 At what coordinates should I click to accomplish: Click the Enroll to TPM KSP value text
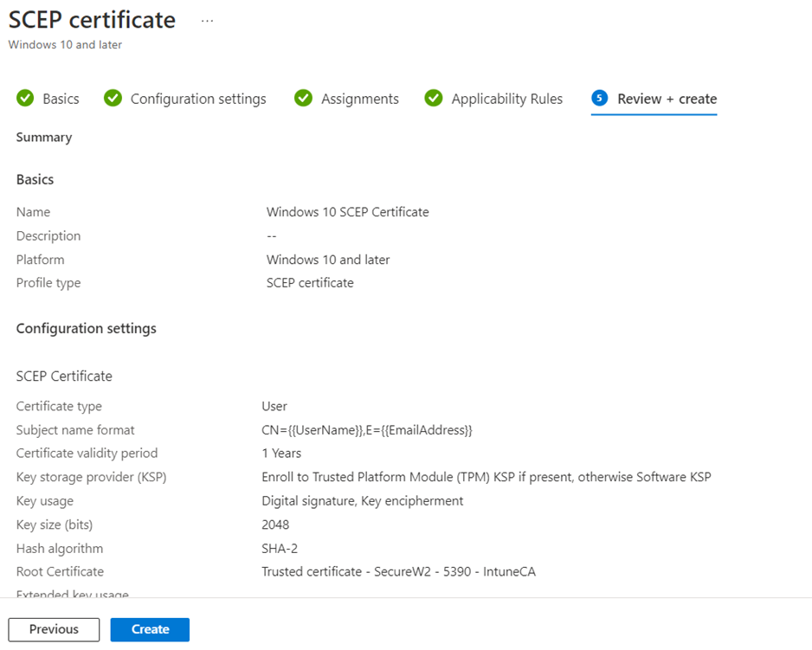[x=486, y=477]
